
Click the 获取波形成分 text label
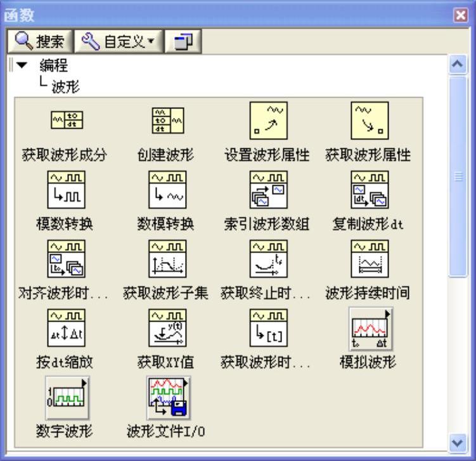tap(64, 155)
